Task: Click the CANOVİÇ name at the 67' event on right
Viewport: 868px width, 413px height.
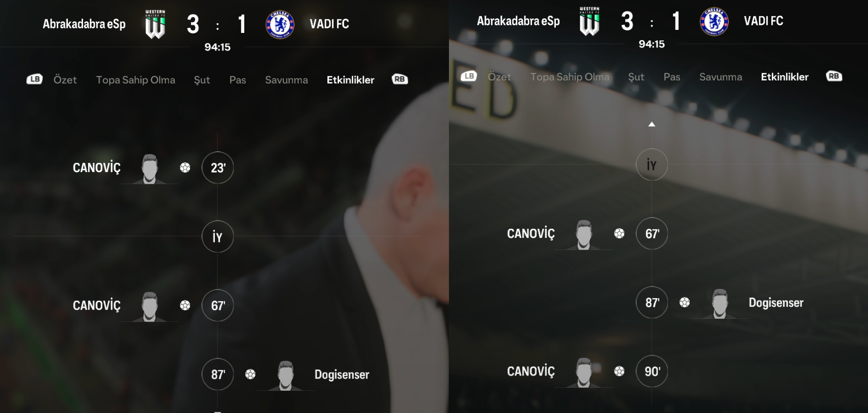Action: 531,234
